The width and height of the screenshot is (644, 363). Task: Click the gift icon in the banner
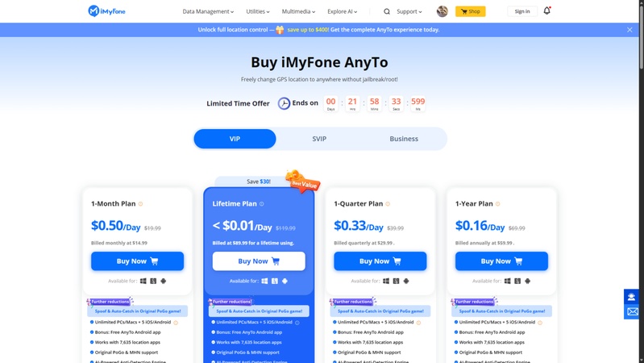[280, 30]
